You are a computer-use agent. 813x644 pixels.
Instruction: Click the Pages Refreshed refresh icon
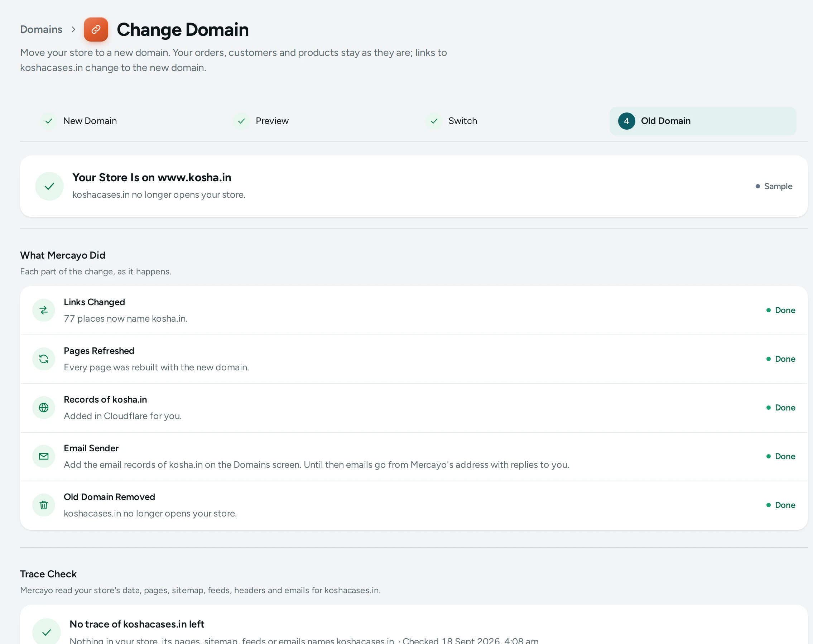(44, 359)
